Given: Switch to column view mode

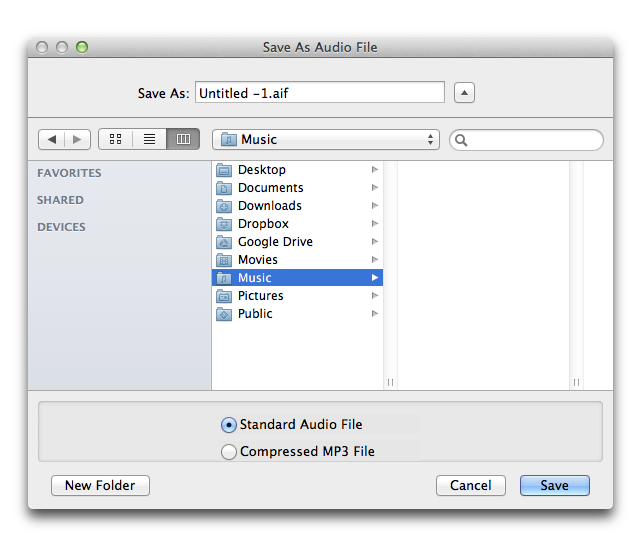Looking at the screenshot, I should click(183, 139).
